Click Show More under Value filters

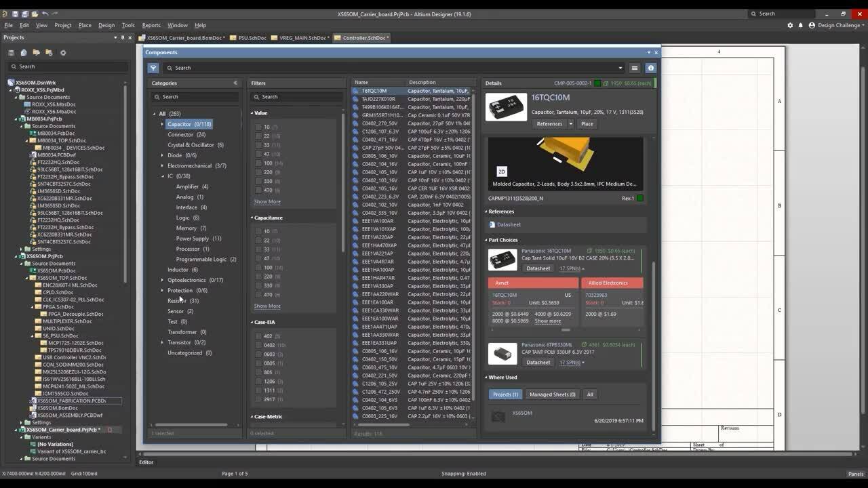tap(267, 202)
